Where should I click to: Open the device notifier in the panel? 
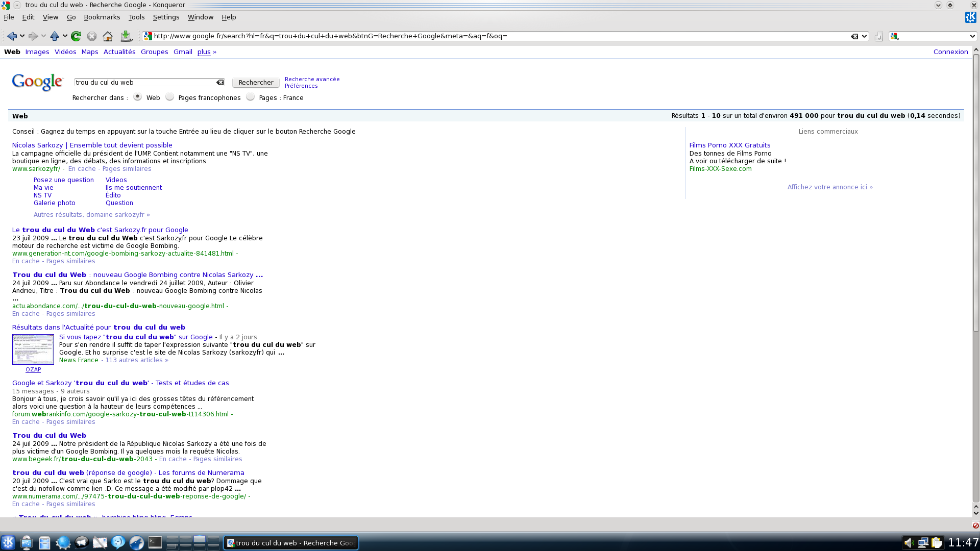[x=27, y=542]
